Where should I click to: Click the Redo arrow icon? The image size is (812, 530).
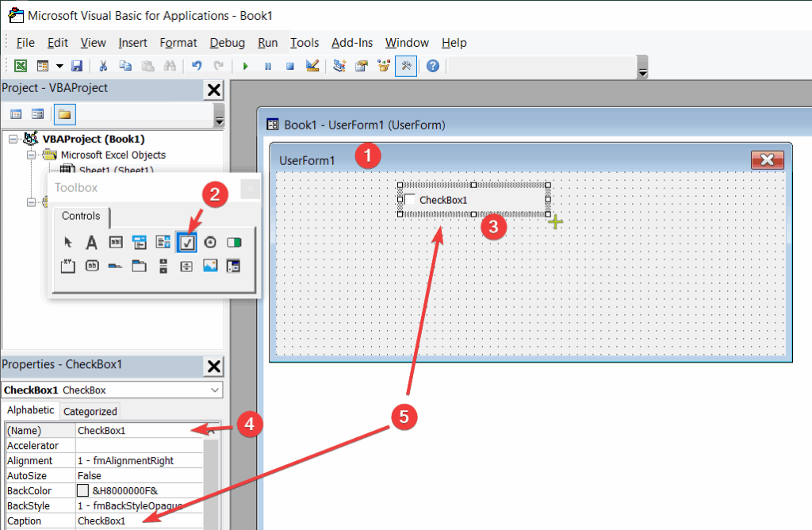tap(219, 66)
